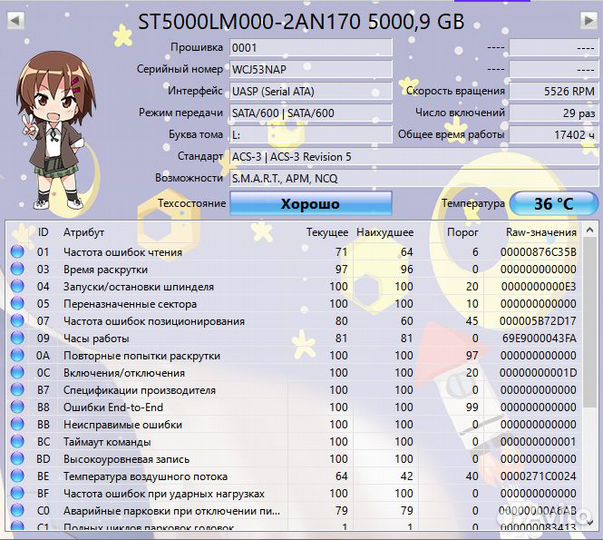603x540 pixels.
Task: Click status icon for Высокоуровневая запись
Action: click(x=17, y=459)
